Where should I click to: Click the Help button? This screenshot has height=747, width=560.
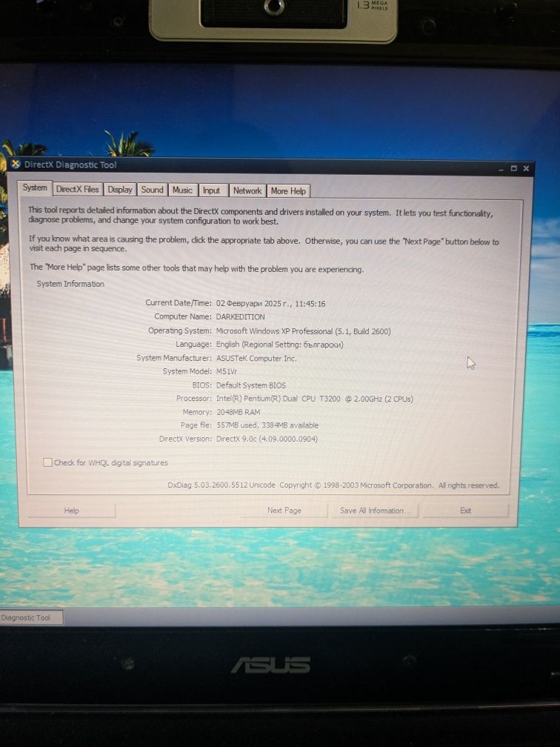tap(71, 510)
